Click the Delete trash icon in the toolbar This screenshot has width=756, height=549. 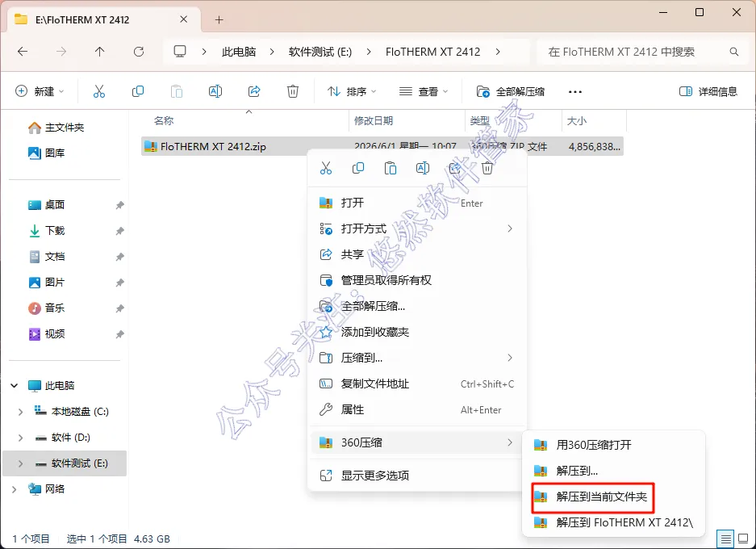(293, 91)
